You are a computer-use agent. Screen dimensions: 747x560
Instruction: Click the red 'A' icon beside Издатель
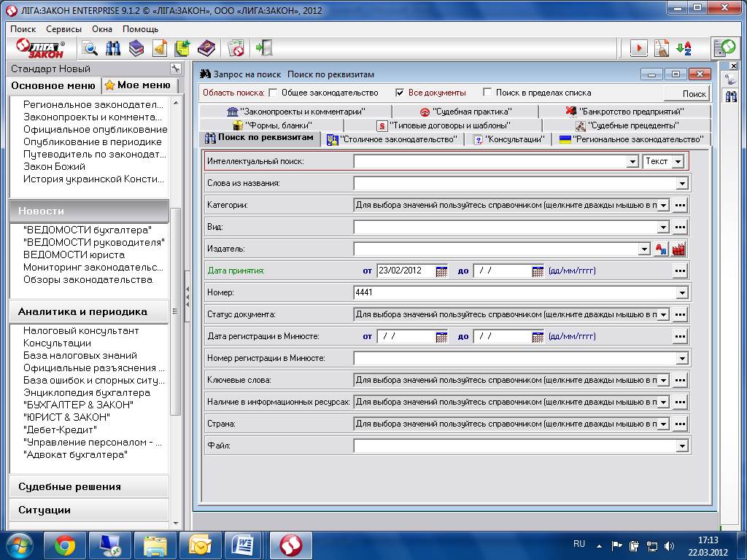click(661, 249)
